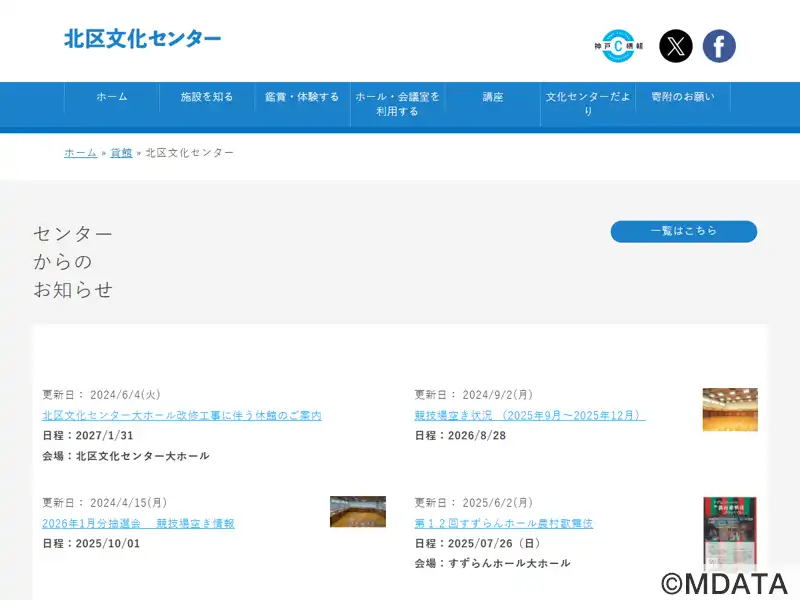800x600 pixels.
Task: Click the 寄附のお願い menu item
Action: 683,97
